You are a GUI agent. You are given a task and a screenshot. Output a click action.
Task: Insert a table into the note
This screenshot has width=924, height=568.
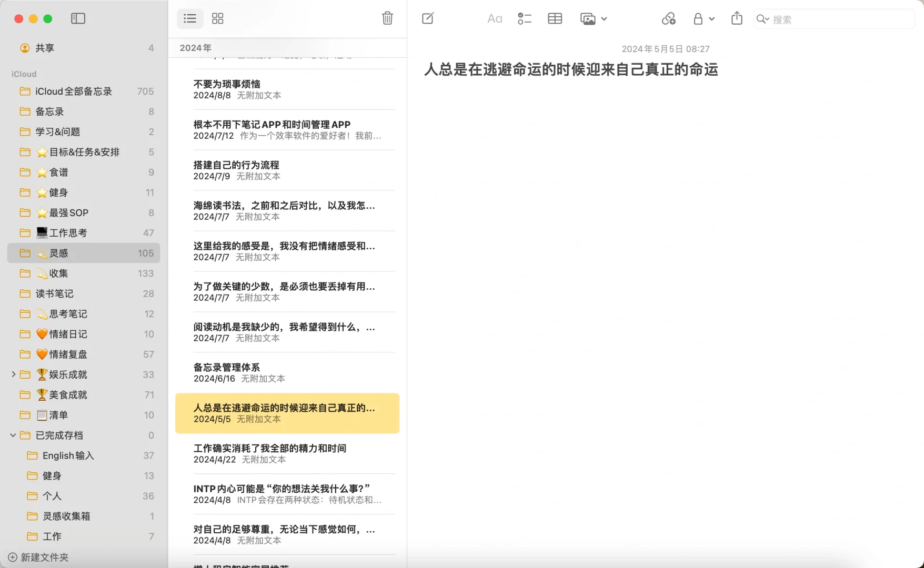coord(555,18)
